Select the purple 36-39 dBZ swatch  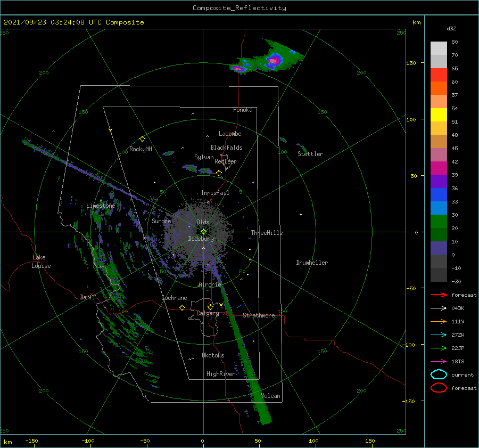pos(439,181)
